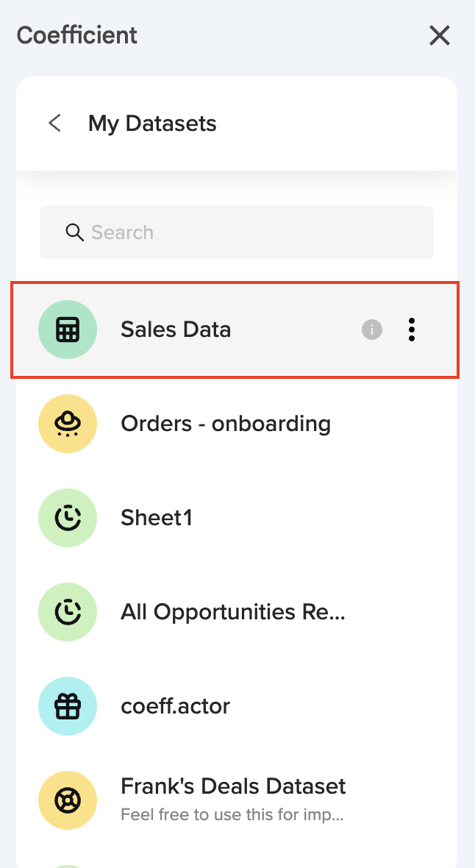Viewport: 475px width, 868px height.
Task: Click the info icon on Sales Data
Action: pos(372,330)
